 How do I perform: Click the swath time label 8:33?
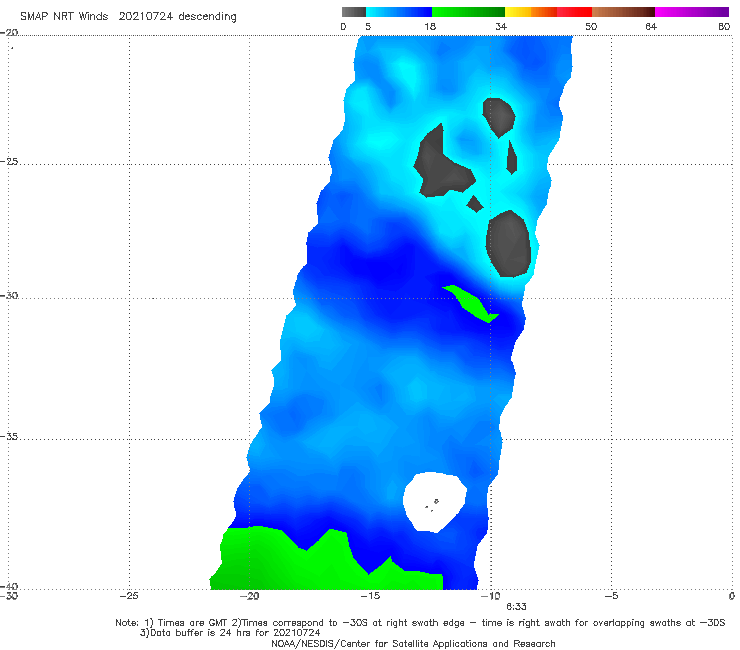point(516,607)
